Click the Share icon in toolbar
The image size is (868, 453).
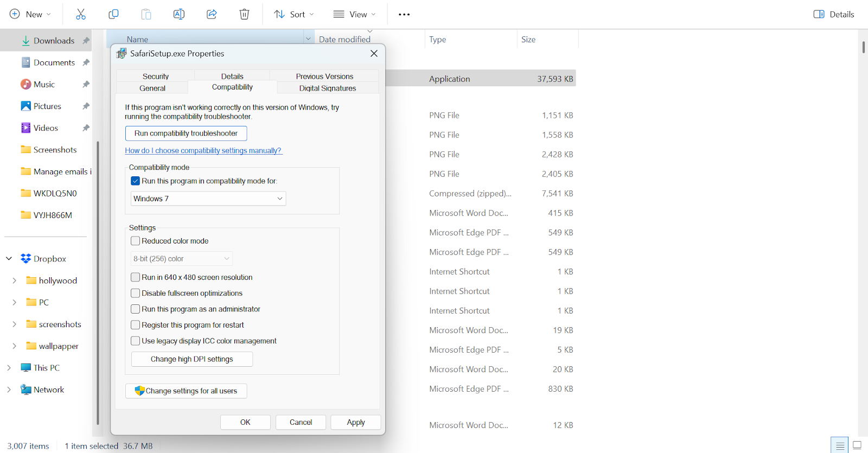(212, 14)
